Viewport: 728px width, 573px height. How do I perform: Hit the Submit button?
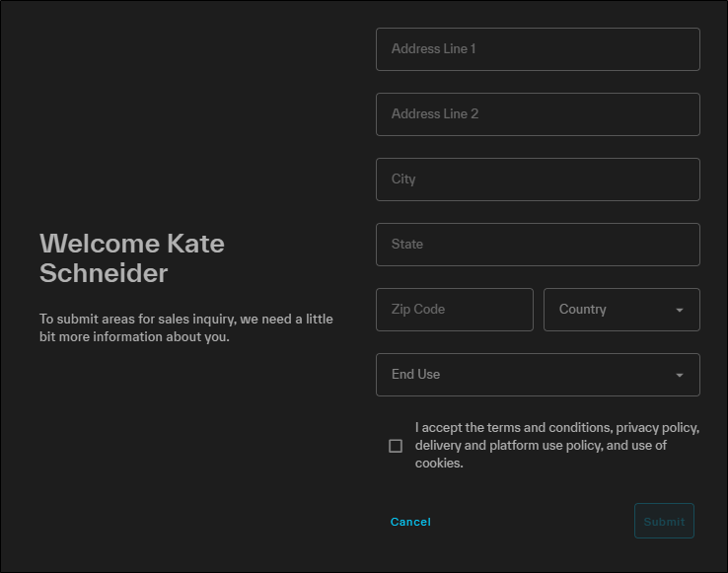tap(664, 522)
